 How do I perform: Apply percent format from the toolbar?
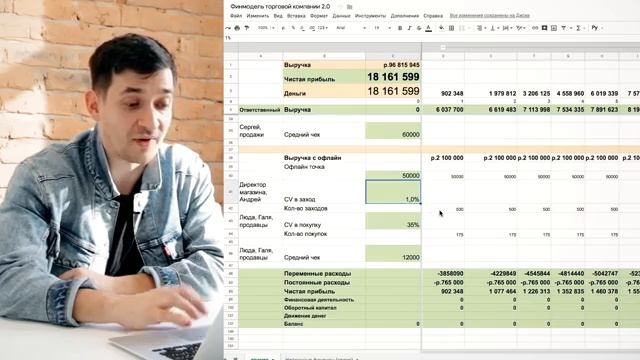tap(293, 28)
